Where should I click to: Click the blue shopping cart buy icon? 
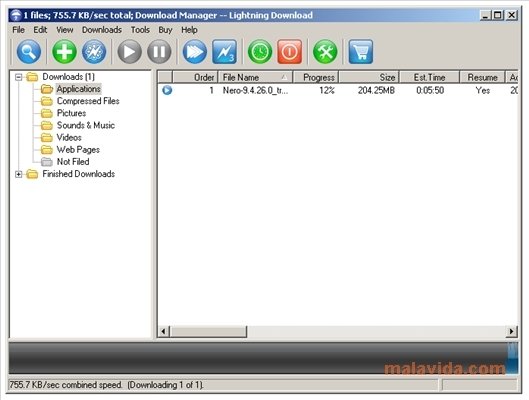coord(361,52)
